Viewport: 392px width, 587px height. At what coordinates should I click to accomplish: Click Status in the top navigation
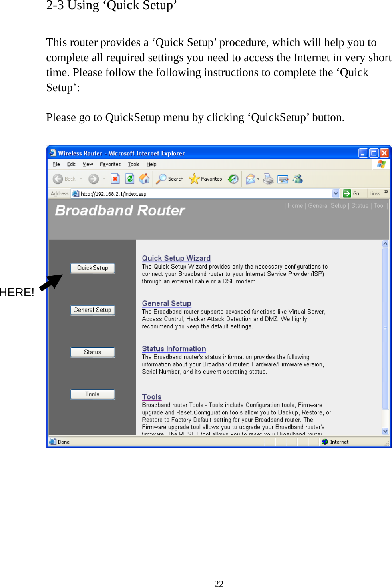click(x=360, y=206)
